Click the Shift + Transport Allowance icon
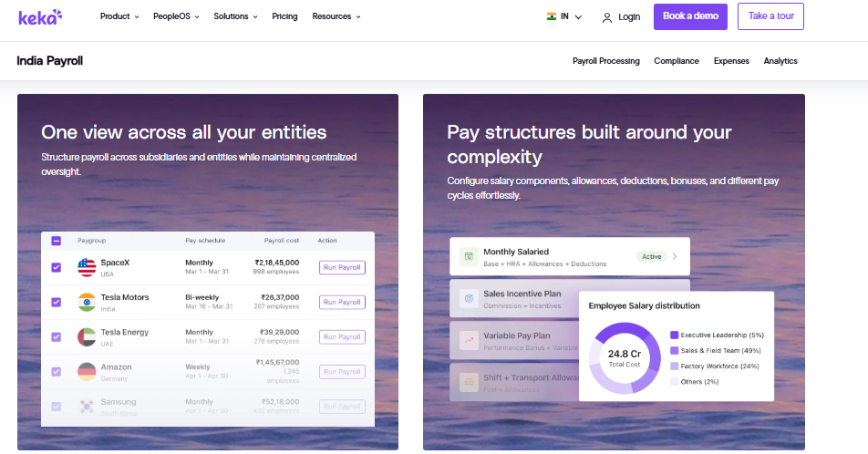868x454 pixels. coord(469,383)
